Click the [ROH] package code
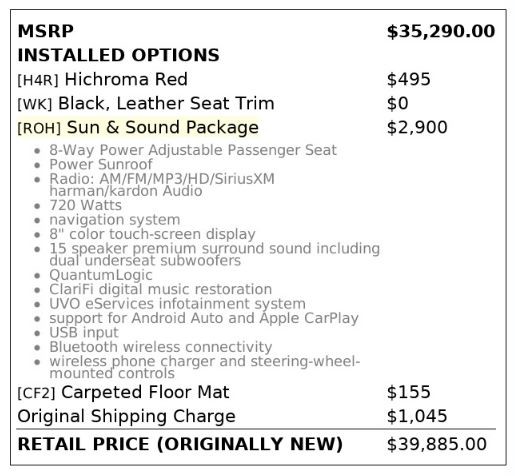515x476 pixels. (x=39, y=128)
